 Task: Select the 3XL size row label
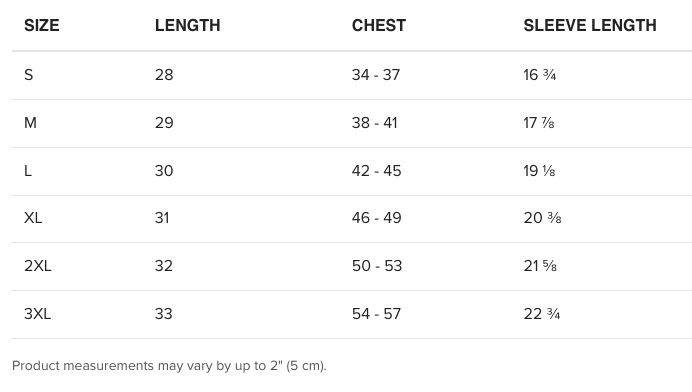[38, 314]
